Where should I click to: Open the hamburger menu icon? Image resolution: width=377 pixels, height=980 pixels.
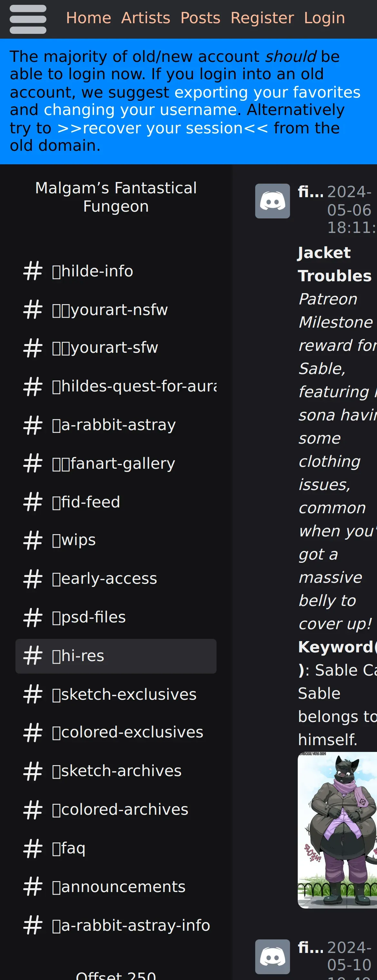[28, 19]
